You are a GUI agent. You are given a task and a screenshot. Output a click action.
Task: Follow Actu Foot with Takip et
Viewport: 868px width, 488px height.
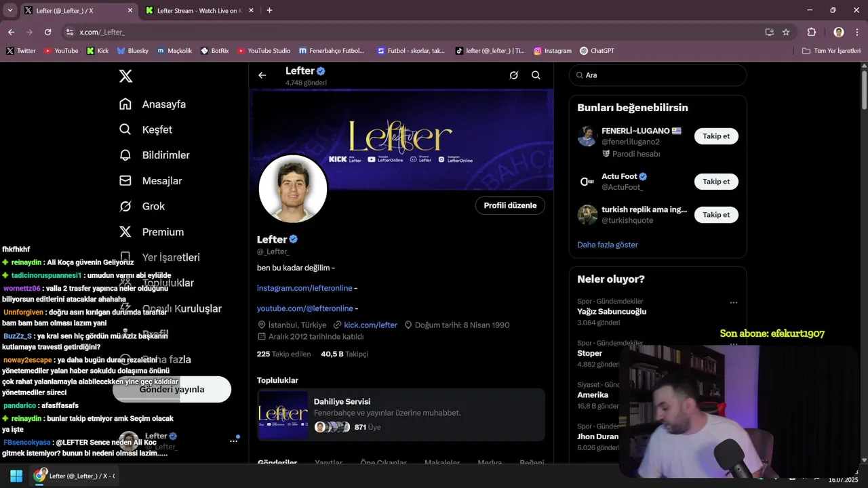point(716,182)
